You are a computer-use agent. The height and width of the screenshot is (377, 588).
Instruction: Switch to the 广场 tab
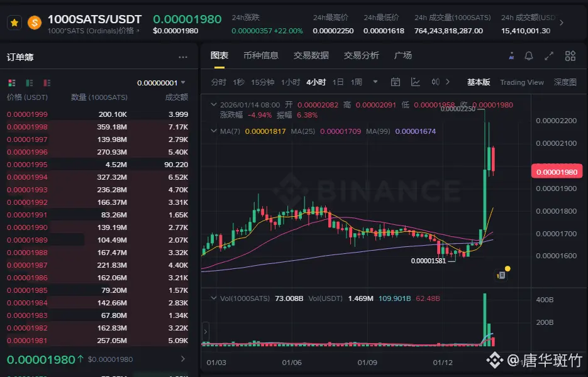[403, 55]
